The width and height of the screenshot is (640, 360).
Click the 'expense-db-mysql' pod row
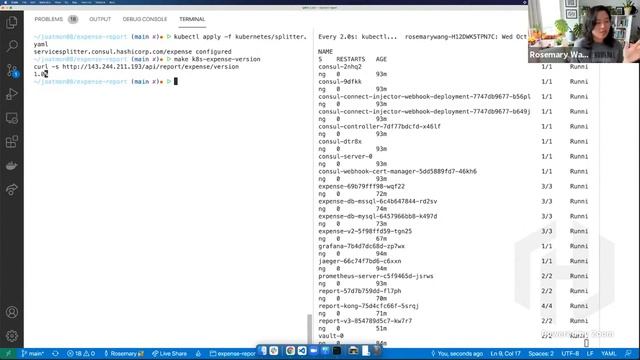coord(378,216)
